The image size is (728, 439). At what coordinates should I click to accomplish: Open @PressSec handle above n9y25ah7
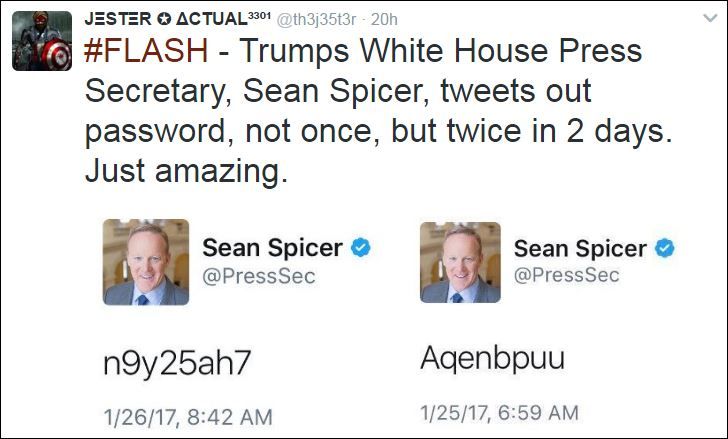click(260, 275)
